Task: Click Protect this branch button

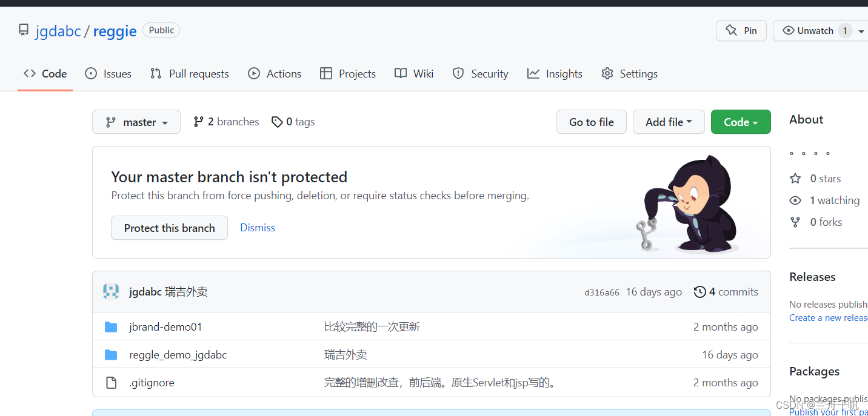Action: point(169,228)
